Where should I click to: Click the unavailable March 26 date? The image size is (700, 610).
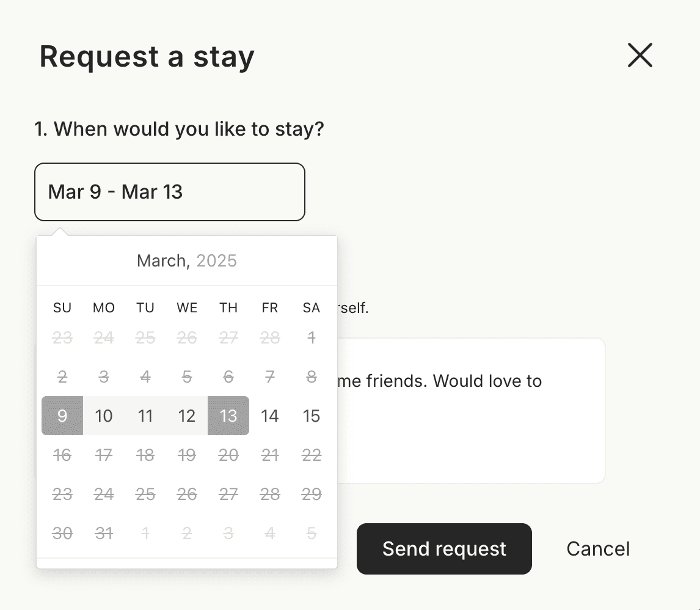tap(187, 494)
